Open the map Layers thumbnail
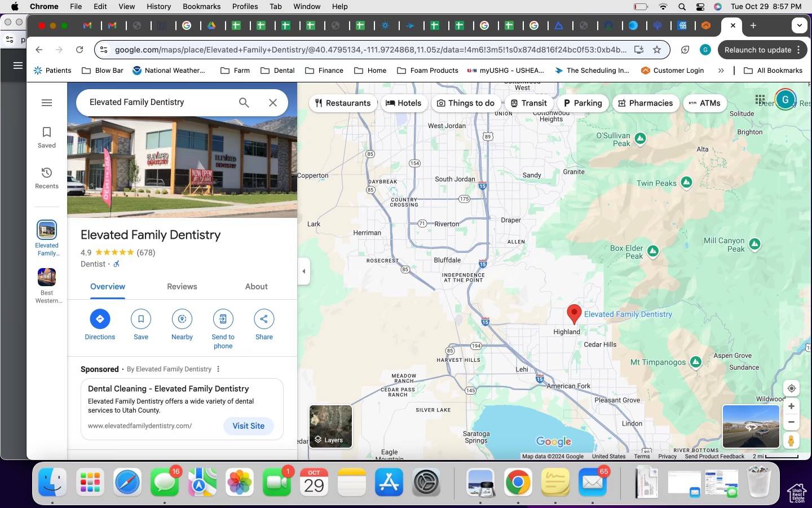The width and height of the screenshot is (812, 508). click(330, 426)
